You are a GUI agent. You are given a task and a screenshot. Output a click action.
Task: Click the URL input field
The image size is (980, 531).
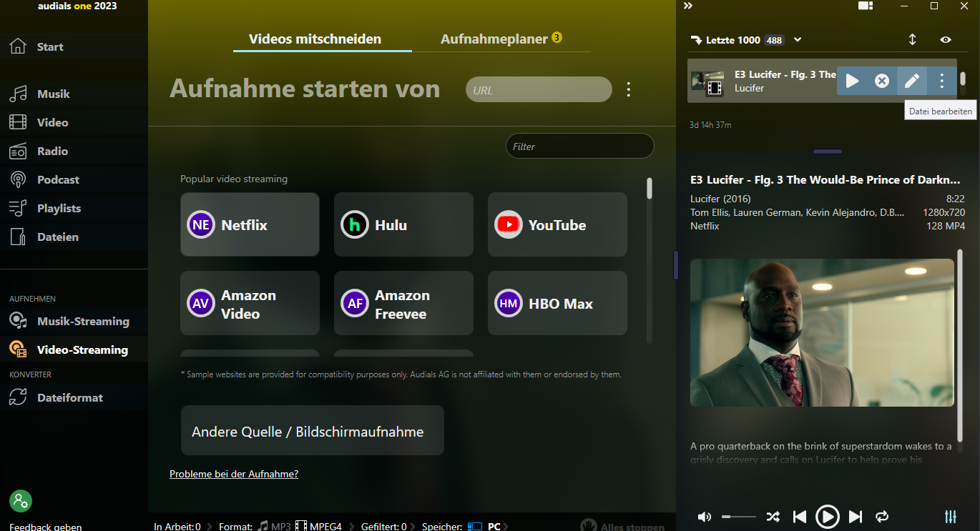[539, 90]
